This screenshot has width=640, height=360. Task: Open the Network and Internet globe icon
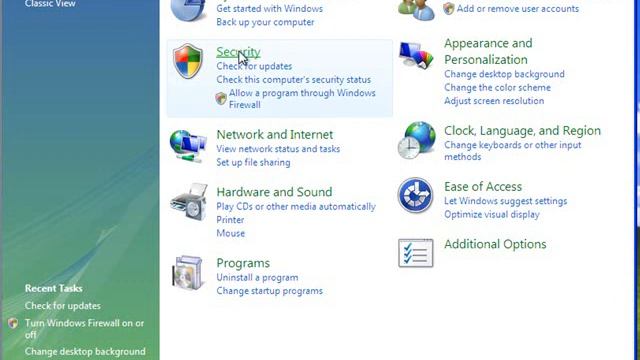(x=188, y=146)
